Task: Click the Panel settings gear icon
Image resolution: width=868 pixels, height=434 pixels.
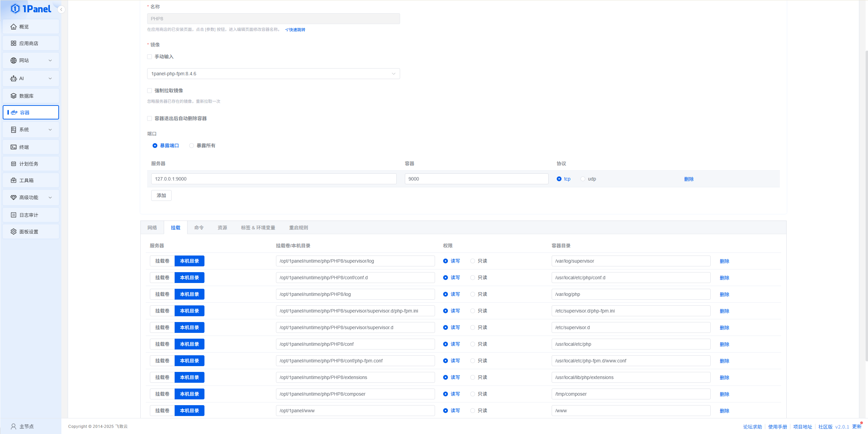Action: tap(14, 232)
